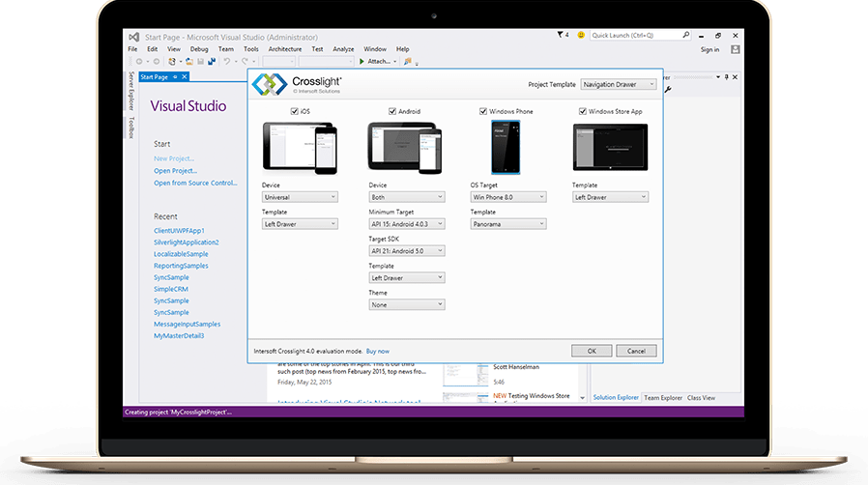Click Sign in at the top right
The image size is (868, 485).
[x=709, y=50]
